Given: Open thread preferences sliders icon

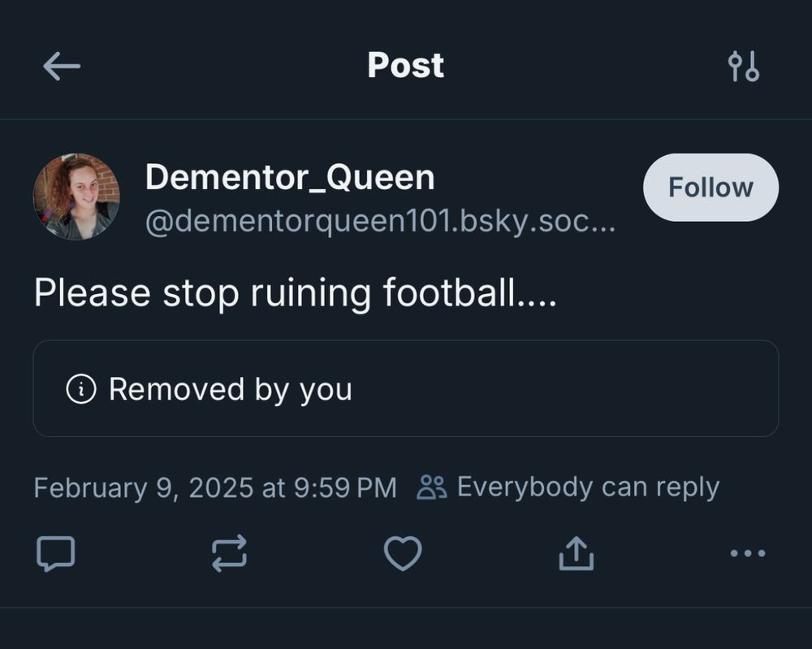Looking at the screenshot, I should (x=743, y=67).
